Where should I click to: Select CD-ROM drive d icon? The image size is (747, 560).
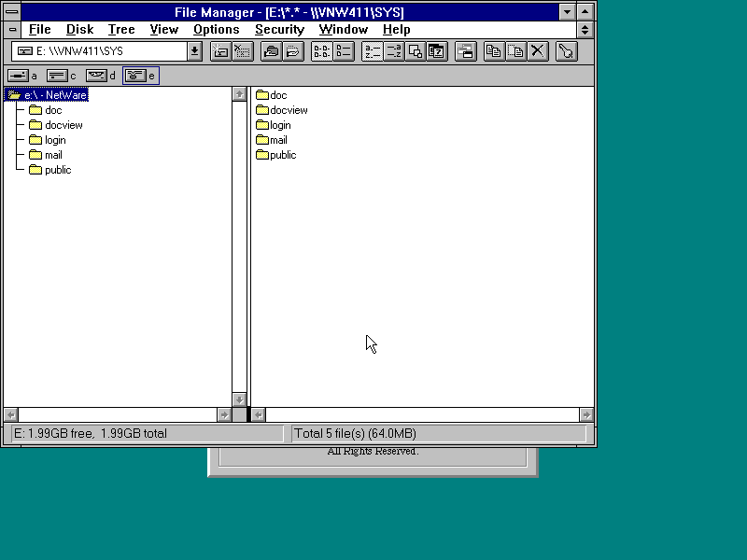click(x=96, y=76)
